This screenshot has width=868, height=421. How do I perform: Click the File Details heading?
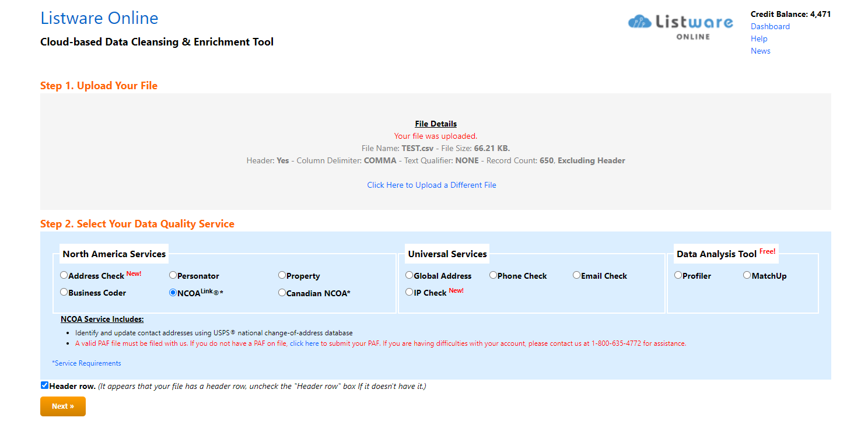coord(436,124)
